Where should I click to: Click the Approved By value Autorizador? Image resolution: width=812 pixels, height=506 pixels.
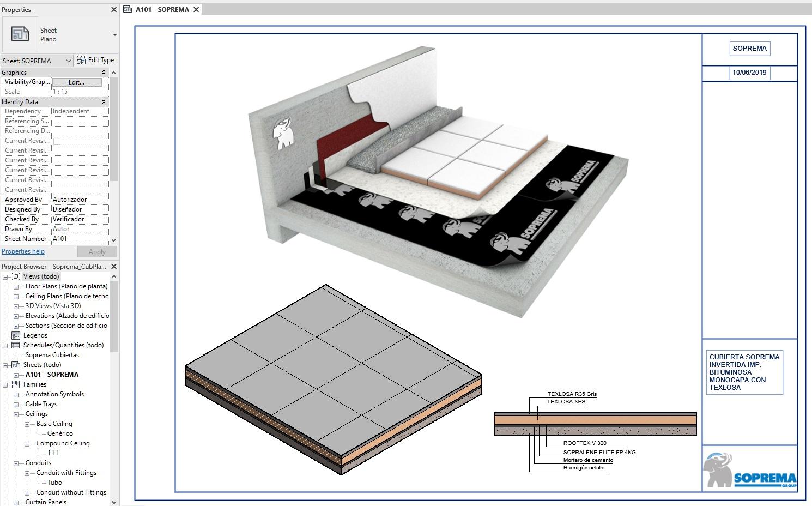(x=77, y=200)
